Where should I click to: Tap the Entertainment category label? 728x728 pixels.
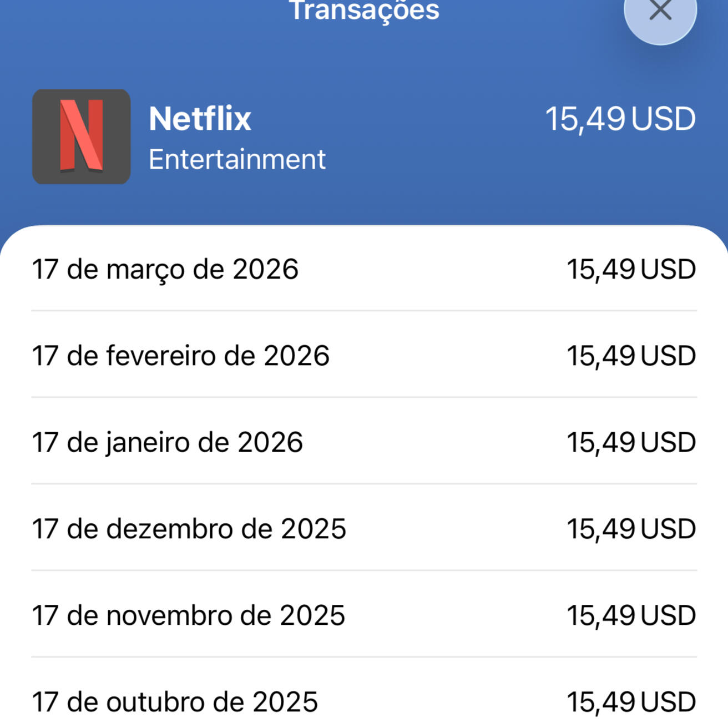(x=237, y=160)
